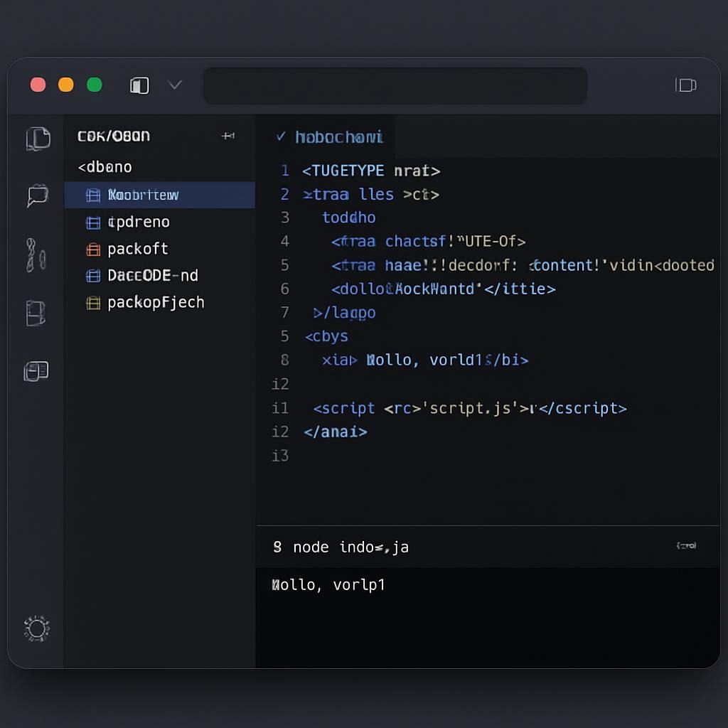The image size is (728, 728).
Task: Open the chevron dropdown in title bar
Action: coord(175,85)
